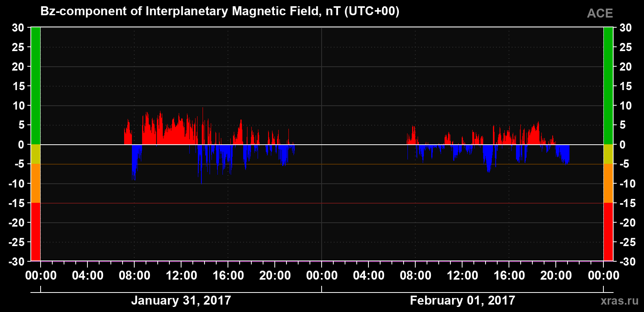
Task: Click the '04:00' time label for February 01
Action: click(368, 276)
